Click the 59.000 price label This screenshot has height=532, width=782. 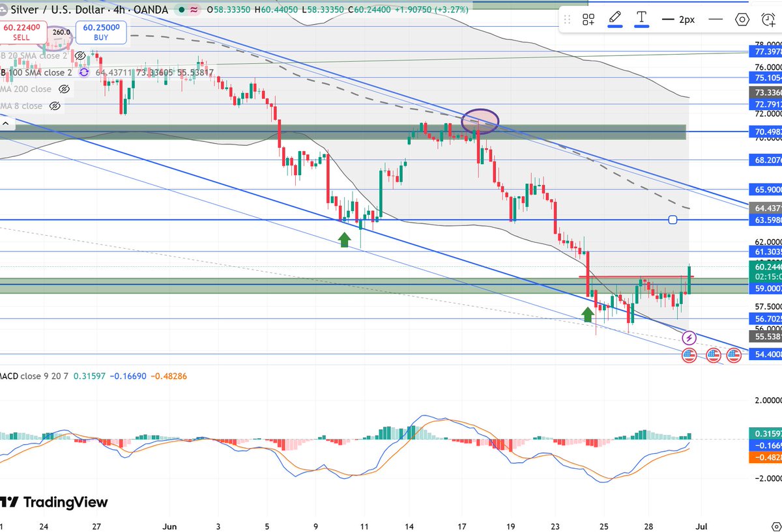tap(764, 288)
